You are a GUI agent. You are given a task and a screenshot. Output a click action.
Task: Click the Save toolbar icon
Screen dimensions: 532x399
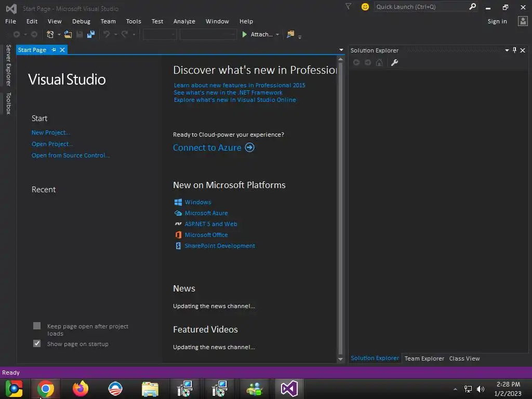click(x=79, y=34)
